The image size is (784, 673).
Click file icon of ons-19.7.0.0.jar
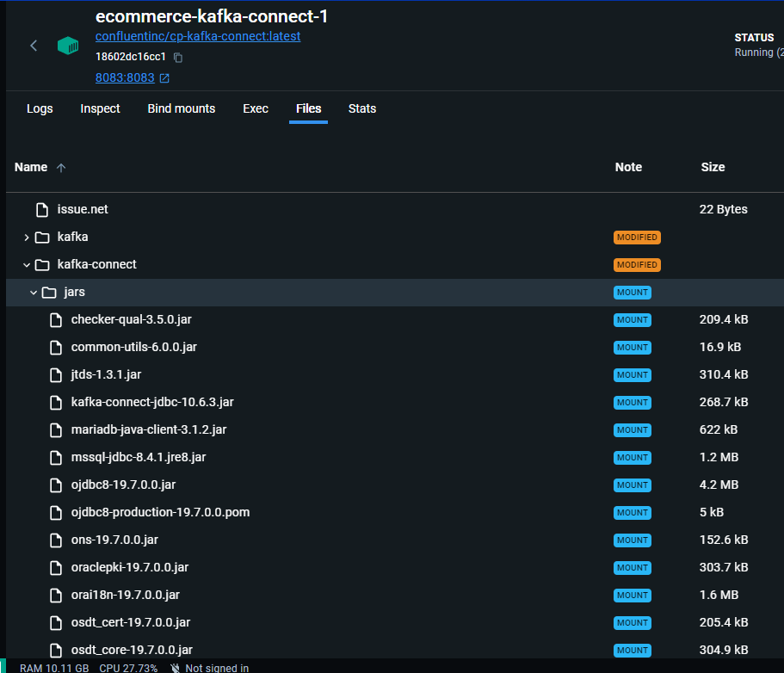(56, 540)
